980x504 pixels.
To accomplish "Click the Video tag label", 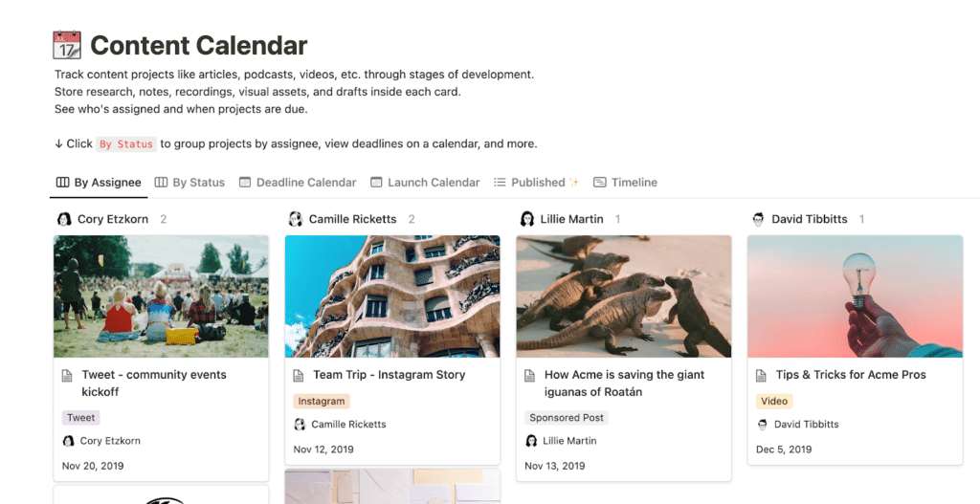I will pyautogui.click(x=774, y=402).
